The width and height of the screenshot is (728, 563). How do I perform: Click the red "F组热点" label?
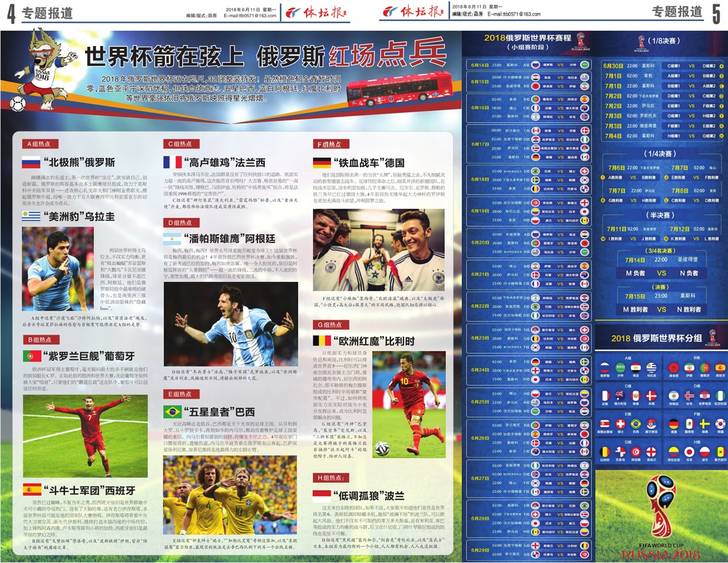[x=331, y=144]
